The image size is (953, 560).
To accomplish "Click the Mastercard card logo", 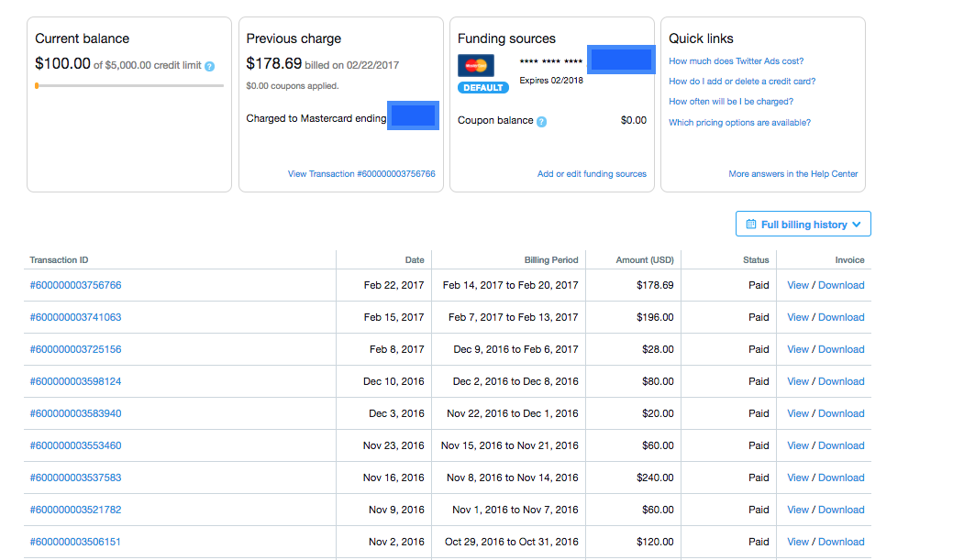I will pyautogui.click(x=475, y=66).
